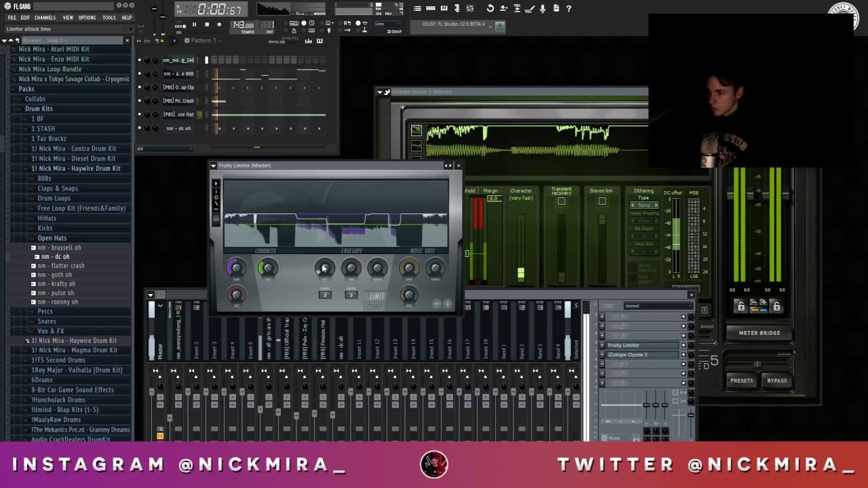Click the Fruity Limiter ceiling knob
The width and height of the screenshot is (868, 488).
tap(268, 268)
